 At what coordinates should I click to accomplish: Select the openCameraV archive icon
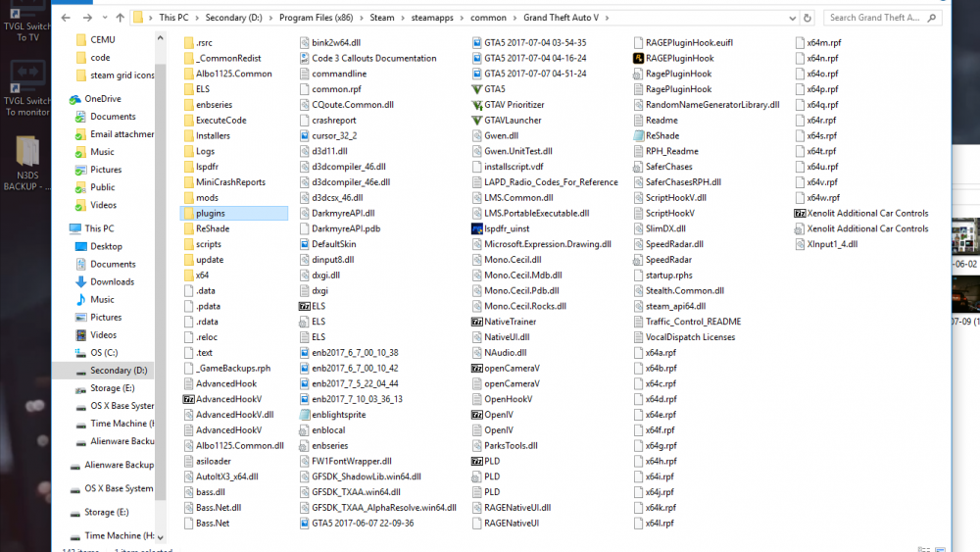pos(477,369)
